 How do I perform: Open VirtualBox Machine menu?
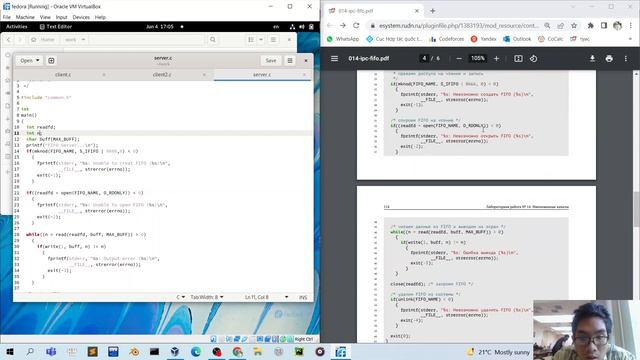25,17
